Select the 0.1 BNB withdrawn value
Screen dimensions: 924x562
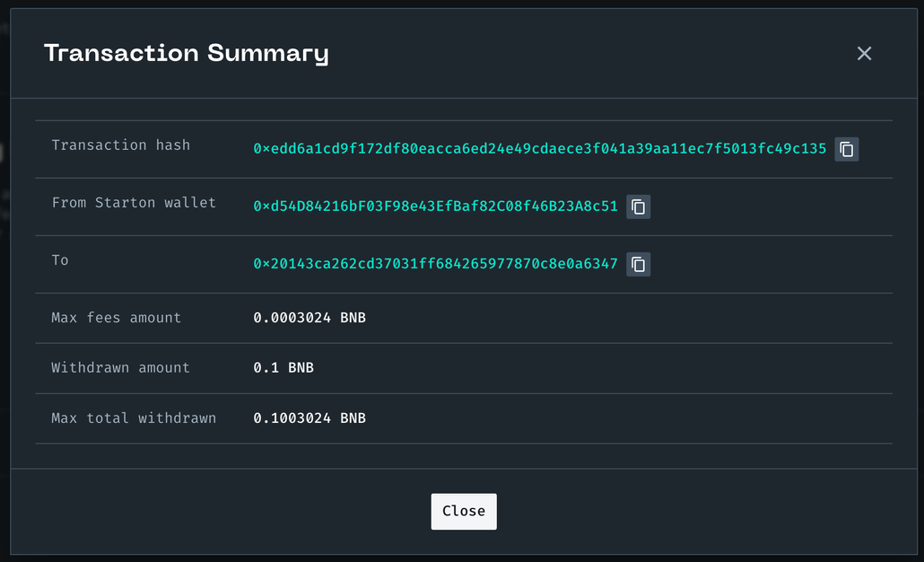(283, 367)
